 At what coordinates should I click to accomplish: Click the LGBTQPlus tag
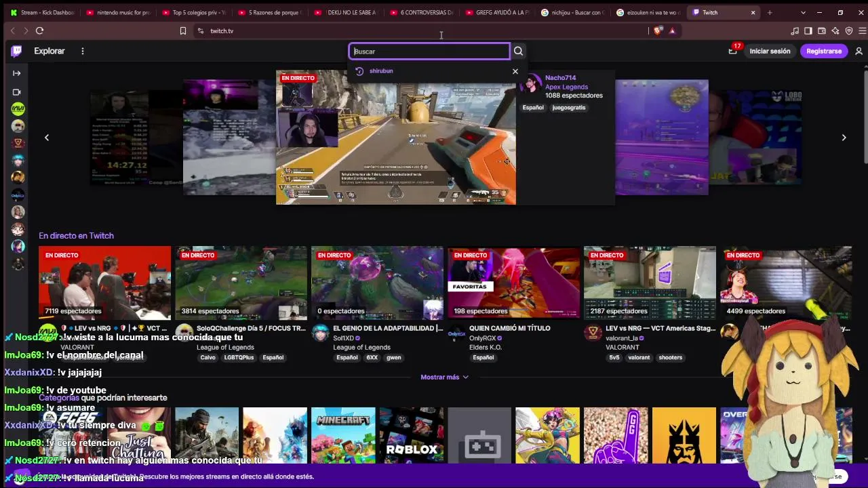(x=239, y=358)
